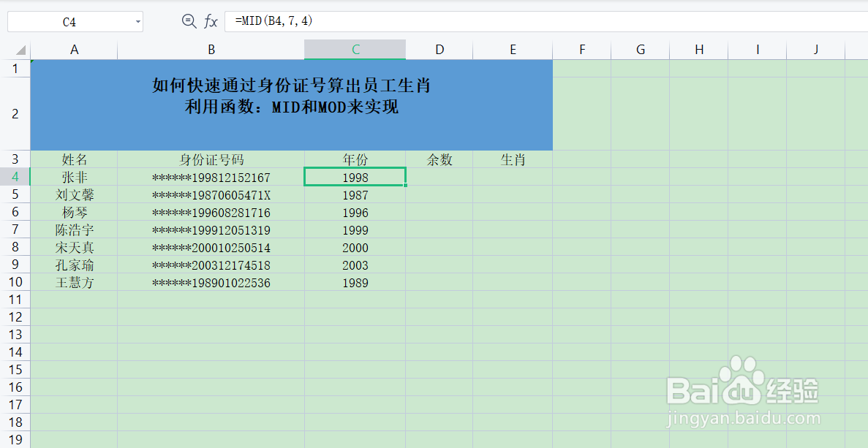Viewport: 868px width, 448px height.
Task: Select row 5 header
Action: (x=15, y=194)
